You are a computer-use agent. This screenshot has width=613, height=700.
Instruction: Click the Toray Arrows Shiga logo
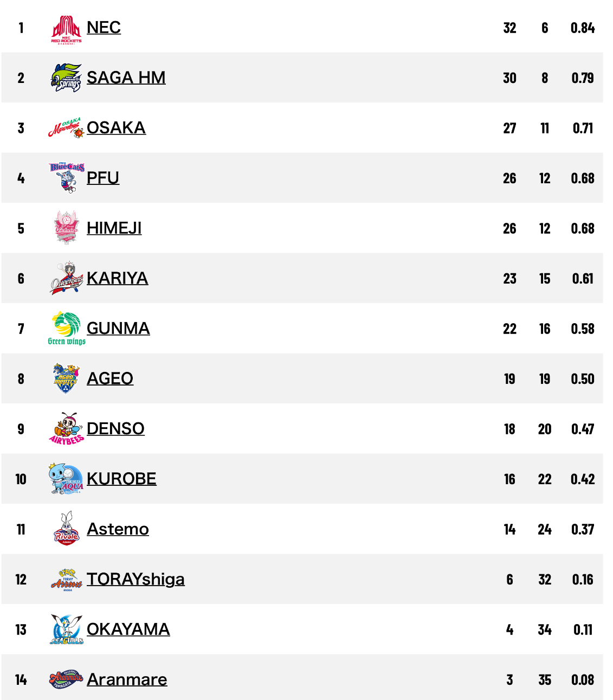click(67, 580)
